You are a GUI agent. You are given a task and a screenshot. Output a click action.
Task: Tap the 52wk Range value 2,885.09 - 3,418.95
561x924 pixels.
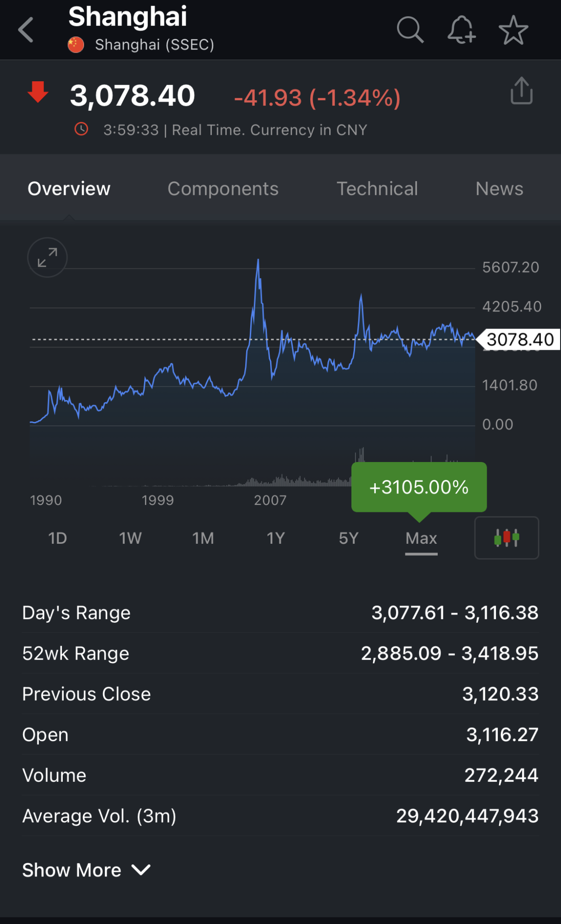[x=450, y=653]
